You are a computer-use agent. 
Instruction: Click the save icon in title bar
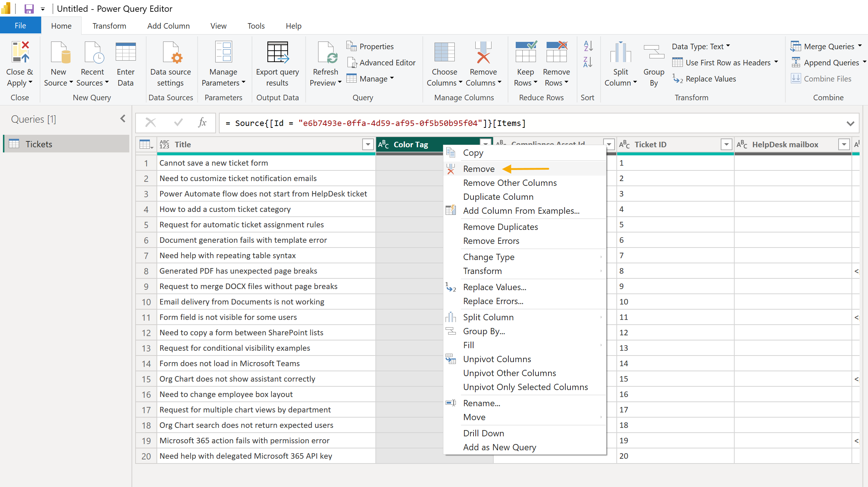[29, 9]
